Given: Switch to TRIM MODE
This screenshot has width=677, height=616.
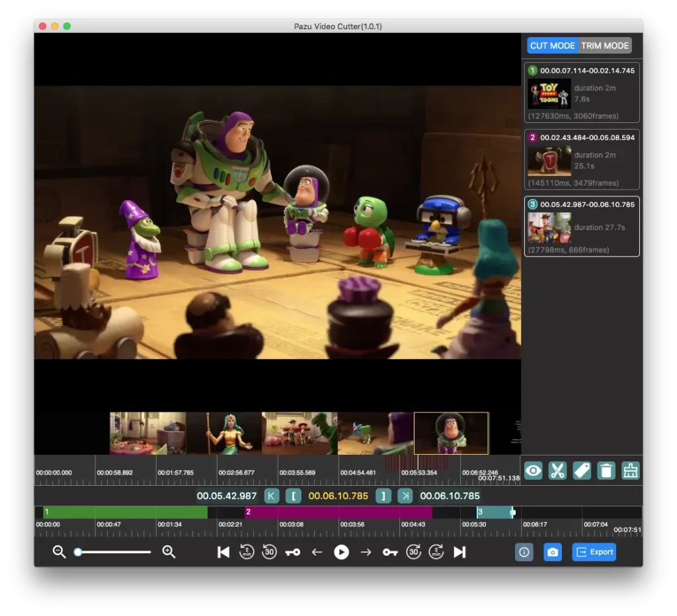Looking at the screenshot, I should point(604,46).
